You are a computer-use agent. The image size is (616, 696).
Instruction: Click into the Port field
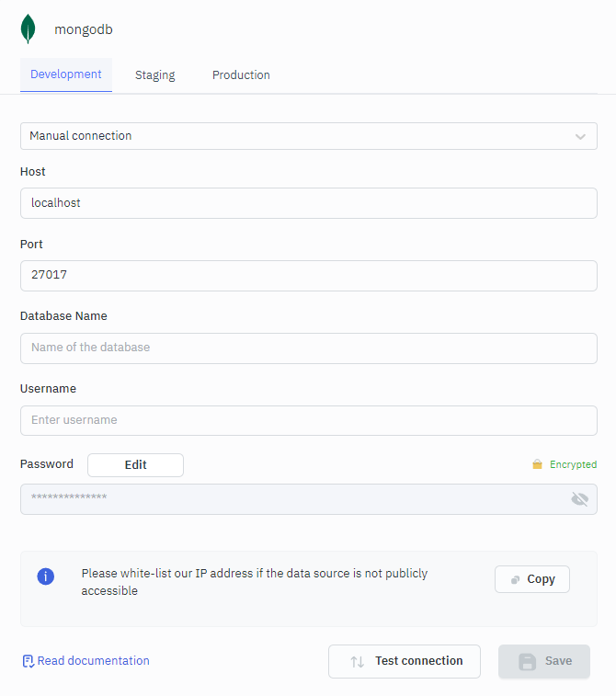(x=308, y=275)
